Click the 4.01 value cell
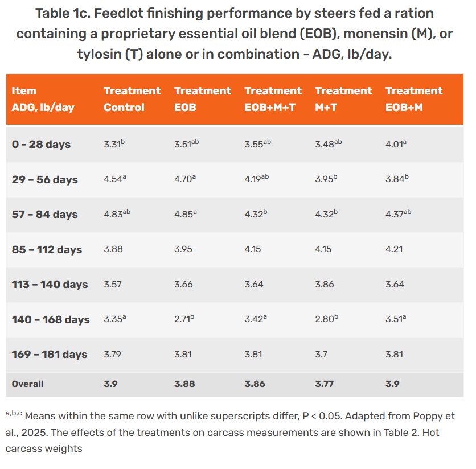 (395, 145)
